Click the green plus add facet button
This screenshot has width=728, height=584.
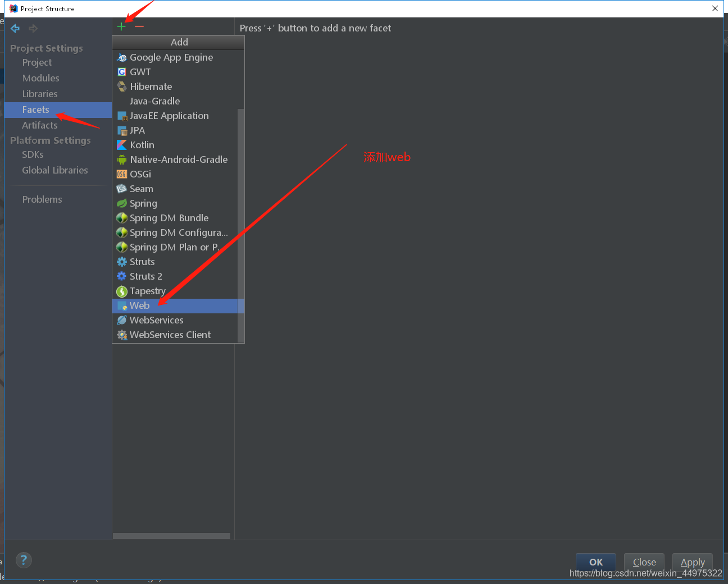(121, 26)
